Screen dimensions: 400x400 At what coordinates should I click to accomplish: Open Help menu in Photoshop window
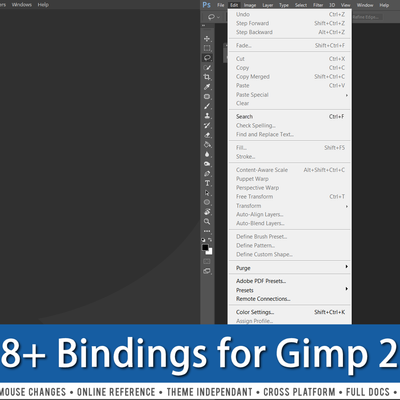pyautogui.click(x=384, y=5)
